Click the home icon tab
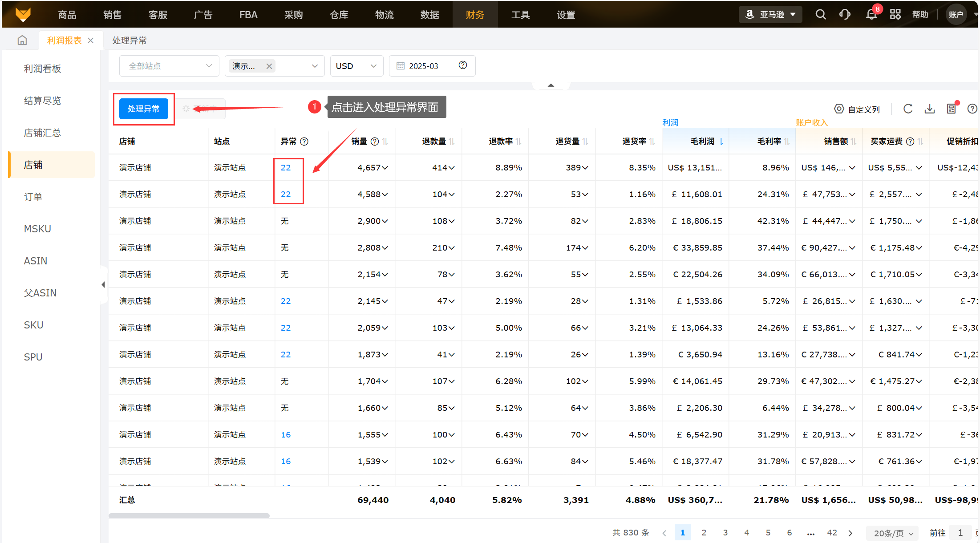The image size is (980, 543). coord(22,41)
